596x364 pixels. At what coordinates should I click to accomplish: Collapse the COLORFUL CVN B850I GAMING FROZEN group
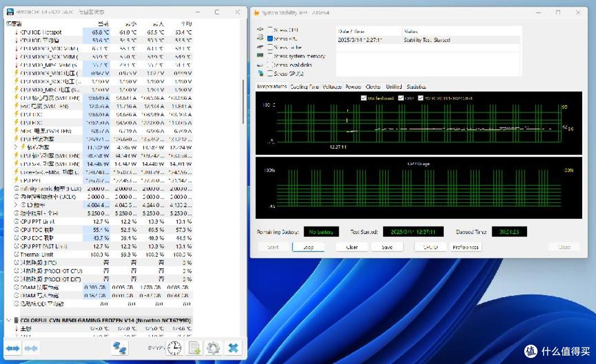9,320
